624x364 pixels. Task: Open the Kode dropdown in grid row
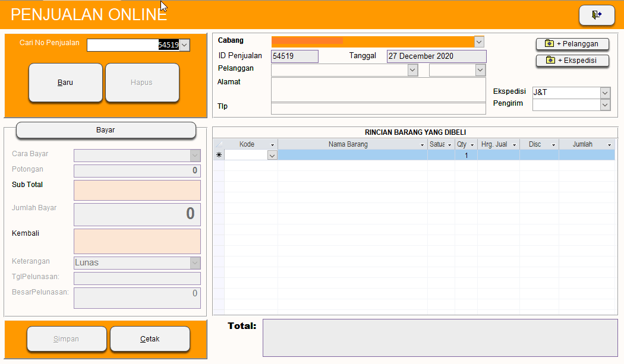(272, 155)
